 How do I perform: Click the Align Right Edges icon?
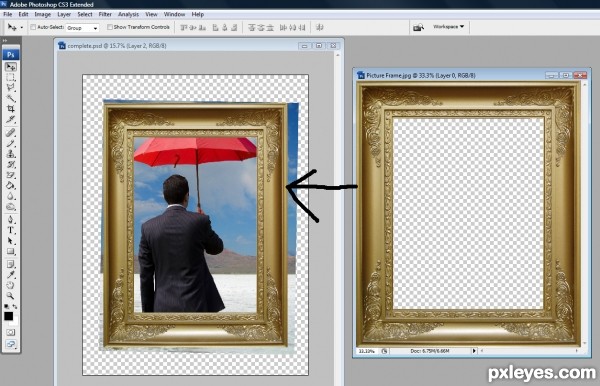coord(234,27)
